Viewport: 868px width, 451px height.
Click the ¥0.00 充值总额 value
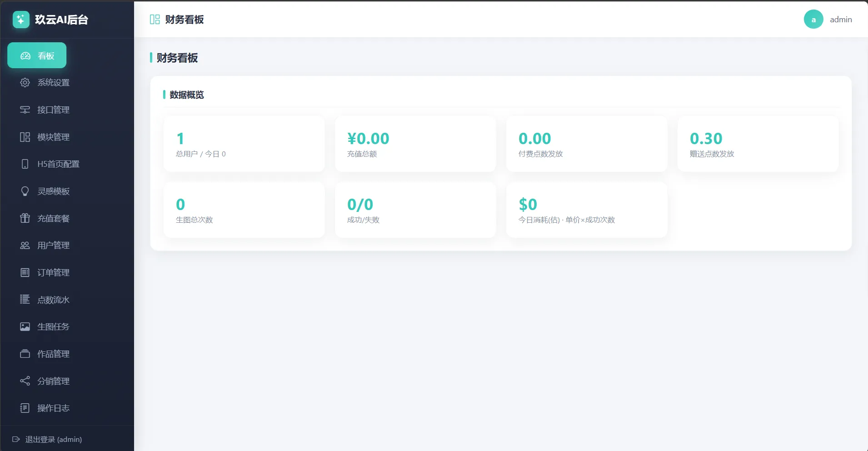[x=368, y=138]
